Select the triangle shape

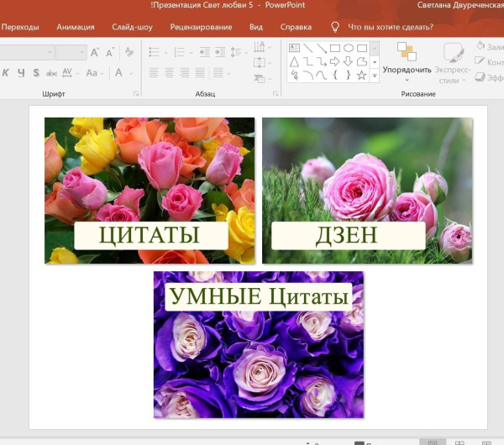tap(294, 61)
